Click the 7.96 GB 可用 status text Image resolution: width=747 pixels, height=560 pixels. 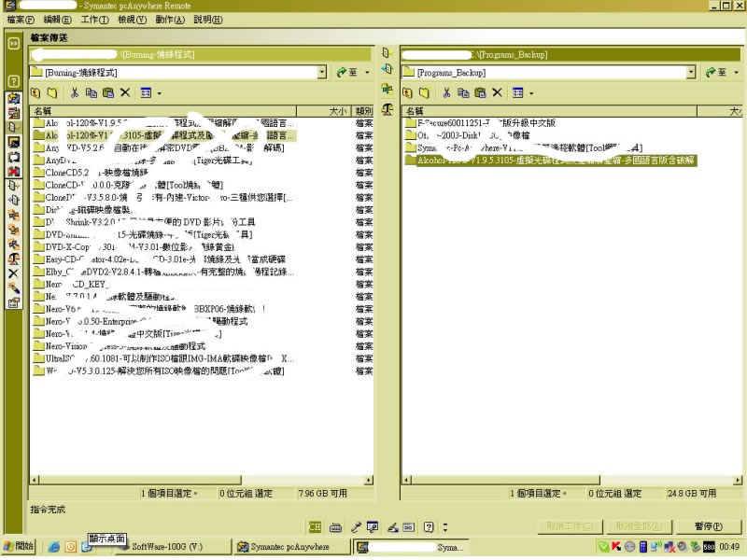coord(323,494)
